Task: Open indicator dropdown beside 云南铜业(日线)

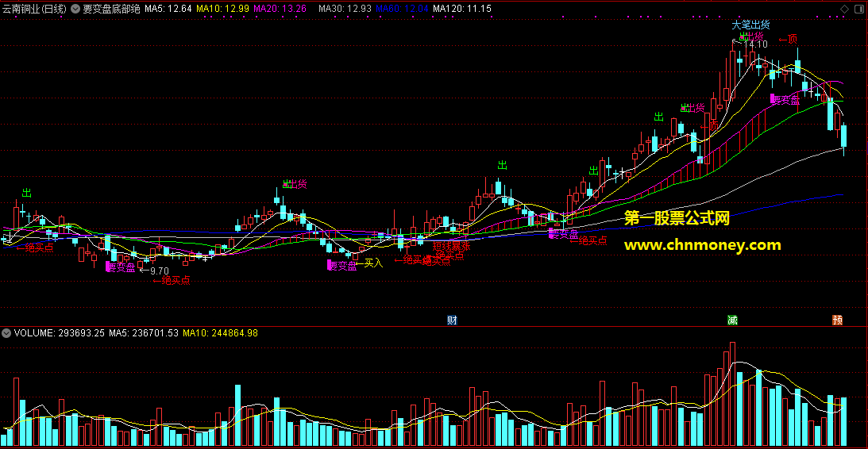Action: [75, 9]
